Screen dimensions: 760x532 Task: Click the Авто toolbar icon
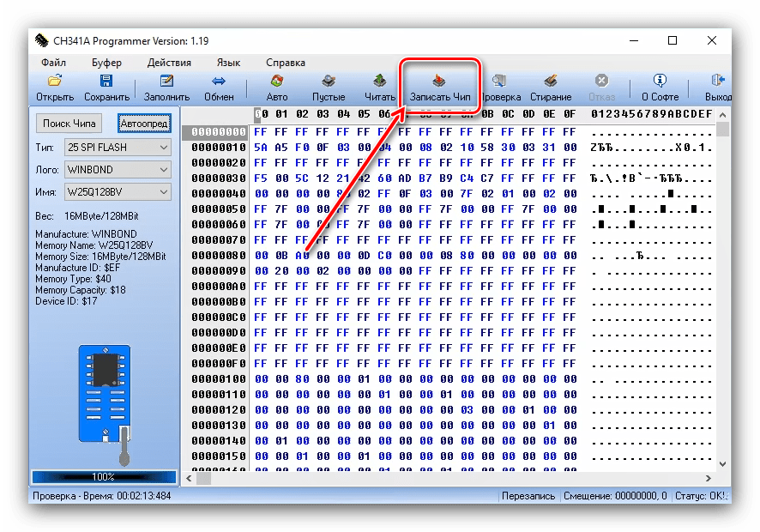click(x=277, y=82)
